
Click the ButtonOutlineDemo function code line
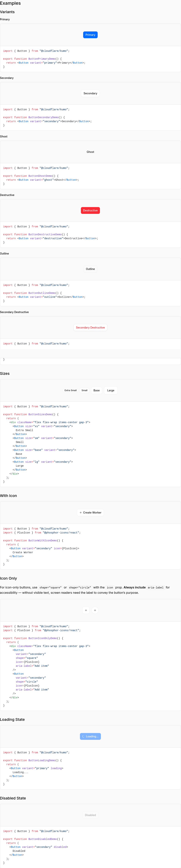coord(32,293)
